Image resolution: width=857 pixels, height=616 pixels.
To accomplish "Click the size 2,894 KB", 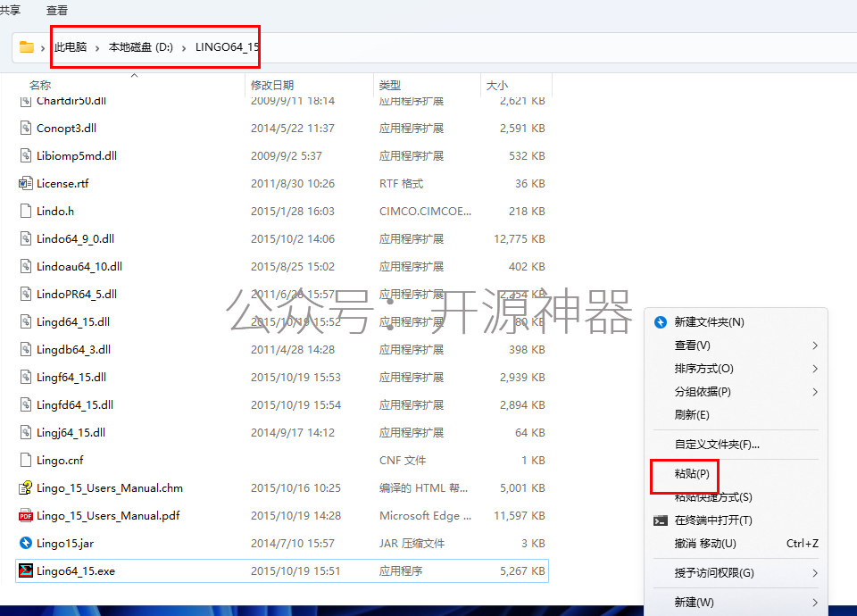I will pyautogui.click(x=522, y=405).
